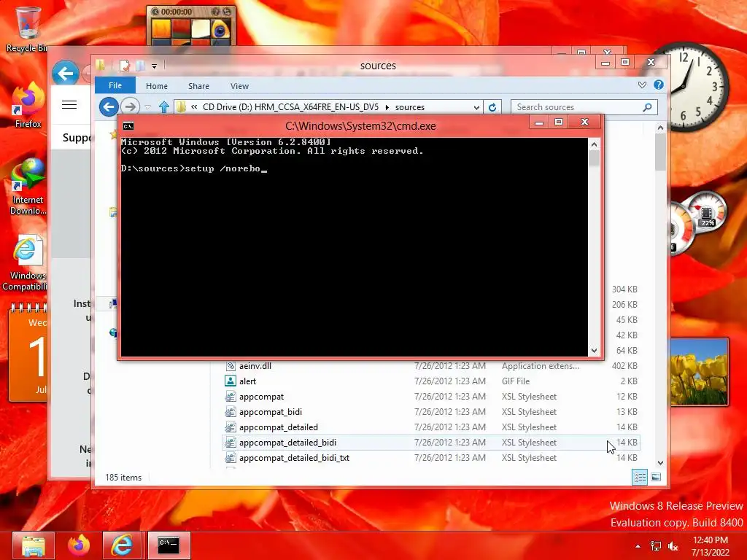Open the address bar history dropdown

pos(476,107)
